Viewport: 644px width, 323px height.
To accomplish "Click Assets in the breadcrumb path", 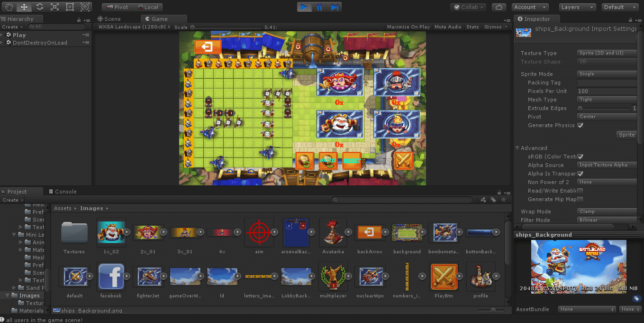I will pos(63,208).
